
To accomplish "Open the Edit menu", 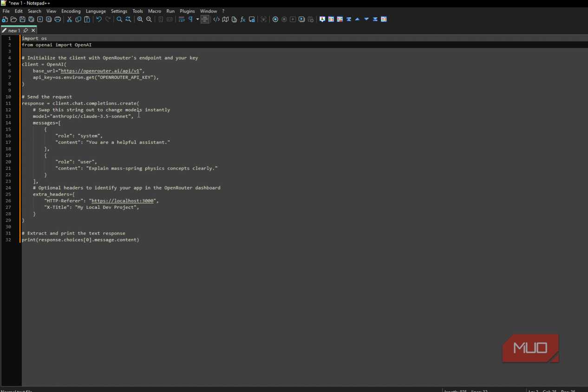I will coord(19,11).
